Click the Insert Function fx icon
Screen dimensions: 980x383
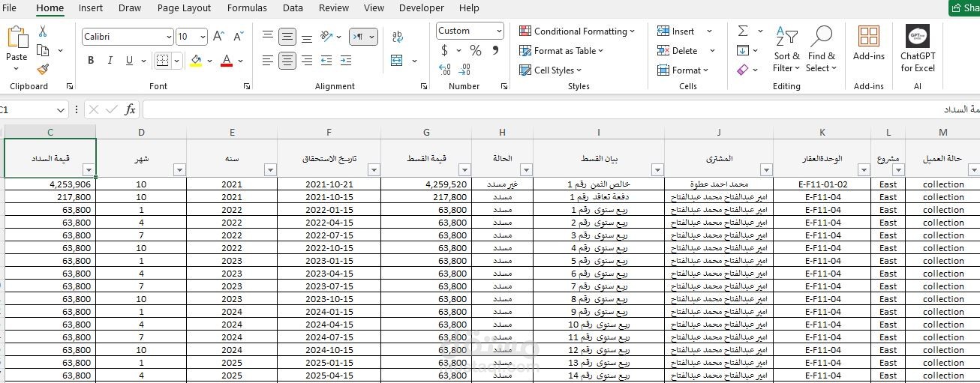tap(130, 109)
